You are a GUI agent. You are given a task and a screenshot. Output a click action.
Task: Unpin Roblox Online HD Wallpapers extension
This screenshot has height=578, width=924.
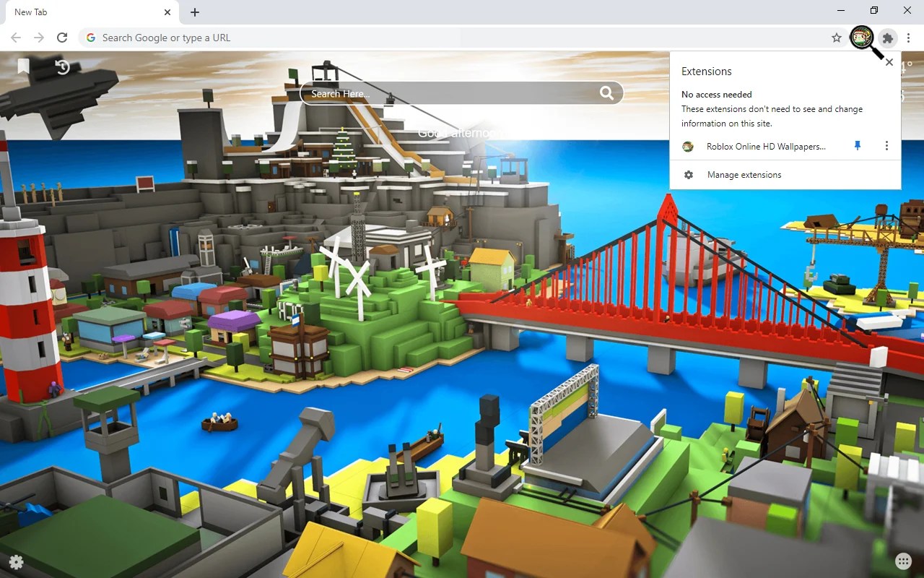click(858, 146)
